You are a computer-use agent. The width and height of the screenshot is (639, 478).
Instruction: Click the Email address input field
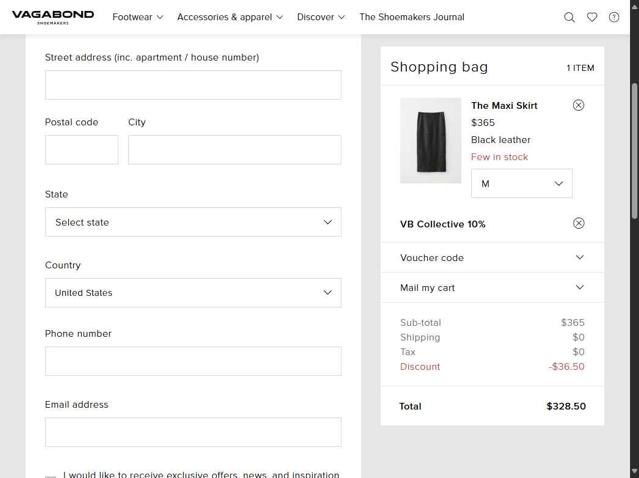click(x=193, y=432)
